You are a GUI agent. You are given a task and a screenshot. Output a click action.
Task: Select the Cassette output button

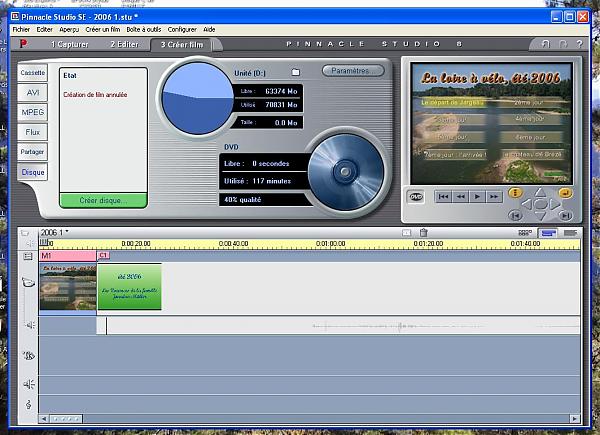(33, 73)
